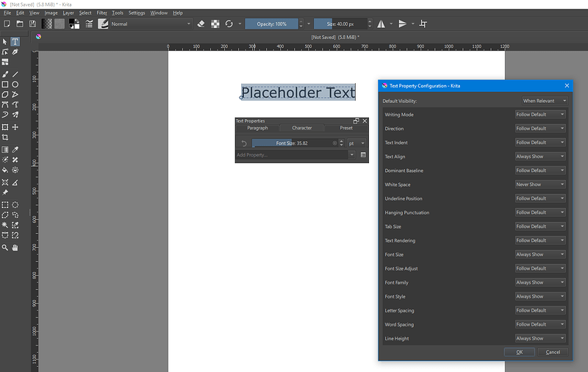The width and height of the screenshot is (588, 372).
Task: Open Default Visibility 'When Relevant' dropdown
Action: 545,101
